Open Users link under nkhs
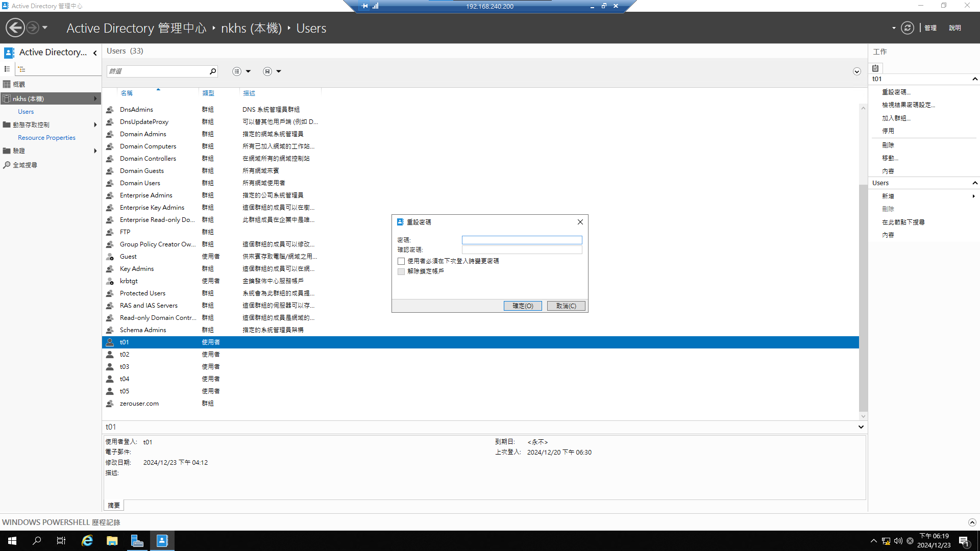Image resolution: width=980 pixels, height=551 pixels. (26, 112)
